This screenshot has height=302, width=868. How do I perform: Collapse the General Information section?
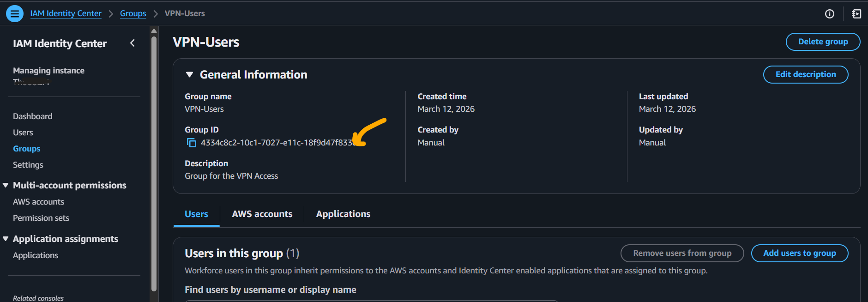[x=189, y=74]
